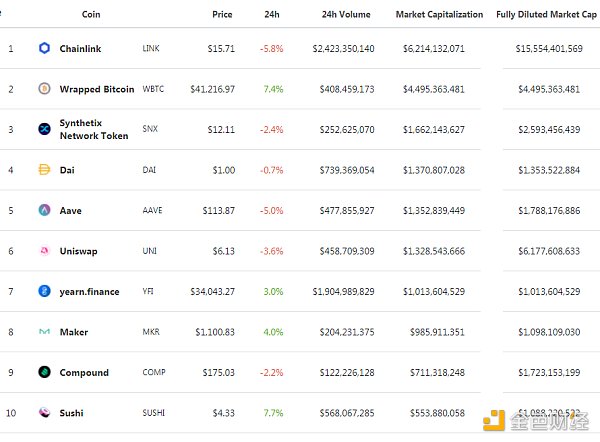The width and height of the screenshot is (600, 442).
Task: Open the yearn.finance name link
Action: (x=89, y=292)
